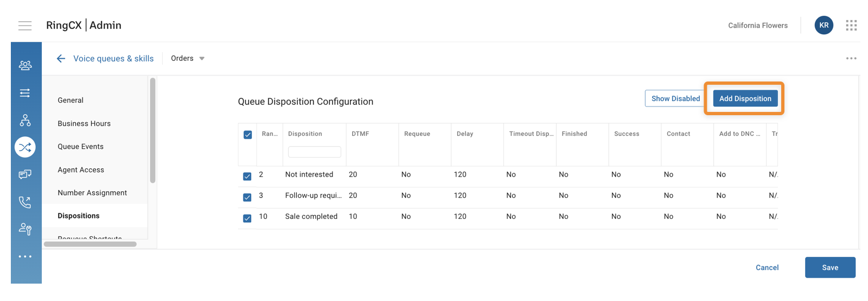Uncheck the Sale completed row checkbox

[x=247, y=218]
